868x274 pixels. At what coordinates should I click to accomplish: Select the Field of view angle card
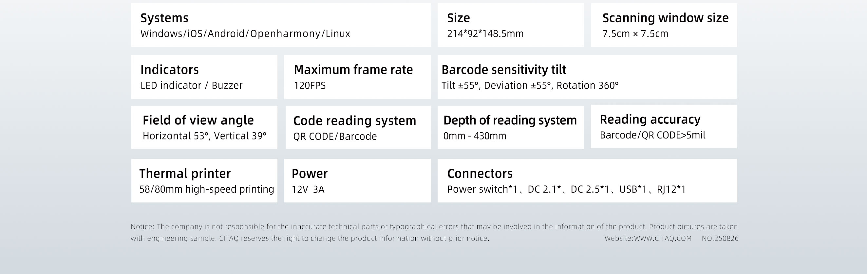[x=204, y=127]
